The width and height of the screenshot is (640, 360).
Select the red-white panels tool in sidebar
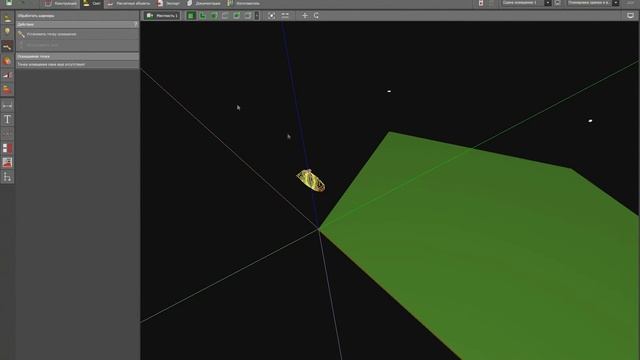tap(7, 148)
